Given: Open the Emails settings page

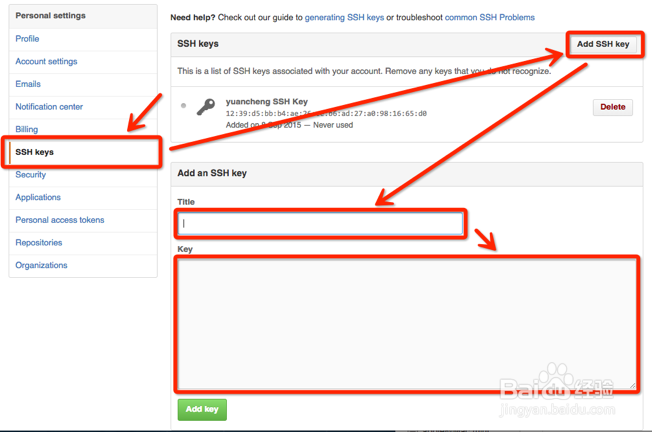Looking at the screenshot, I should [28, 84].
